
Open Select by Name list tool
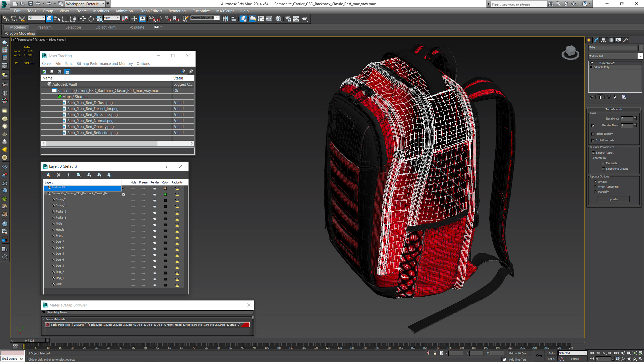tap(57, 19)
